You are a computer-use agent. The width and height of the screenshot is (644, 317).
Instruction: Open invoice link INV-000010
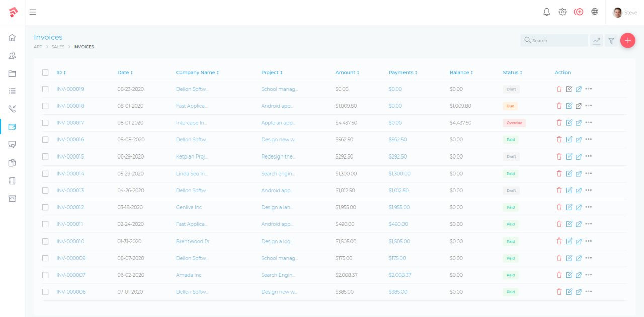pos(70,241)
